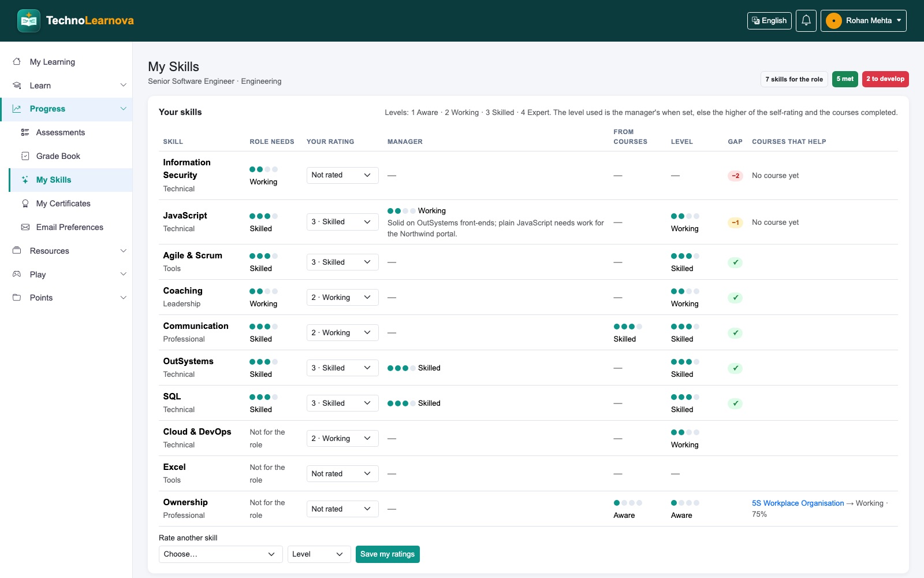The height and width of the screenshot is (578, 924).
Task: Click the My Skills sparkle icon
Action: [25, 180]
